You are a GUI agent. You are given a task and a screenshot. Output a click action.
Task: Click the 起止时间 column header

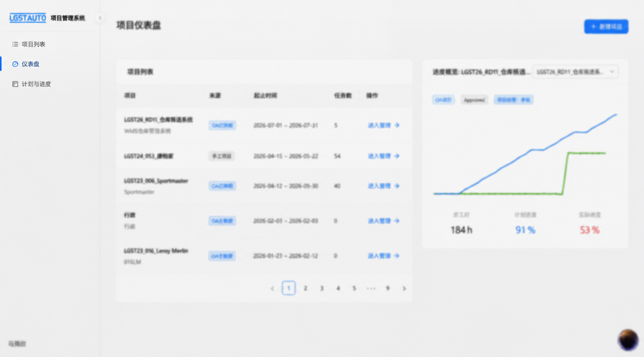click(265, 95)
